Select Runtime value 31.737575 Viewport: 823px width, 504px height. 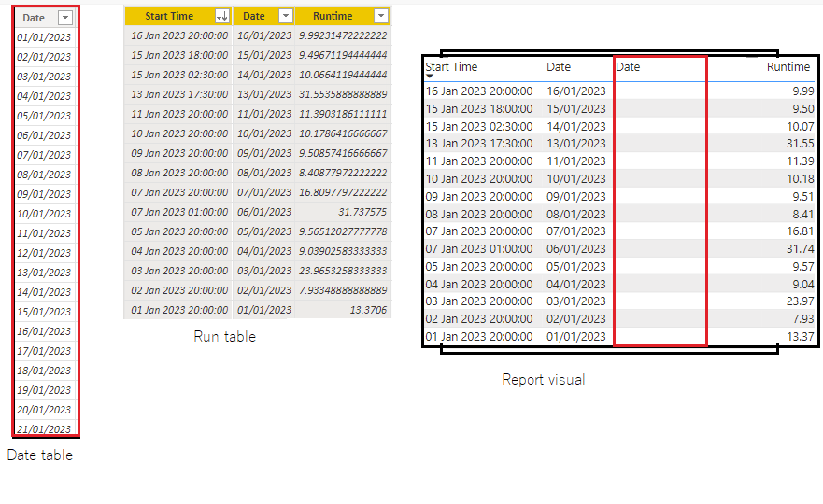pyautogui.click(x=362, y=212)
